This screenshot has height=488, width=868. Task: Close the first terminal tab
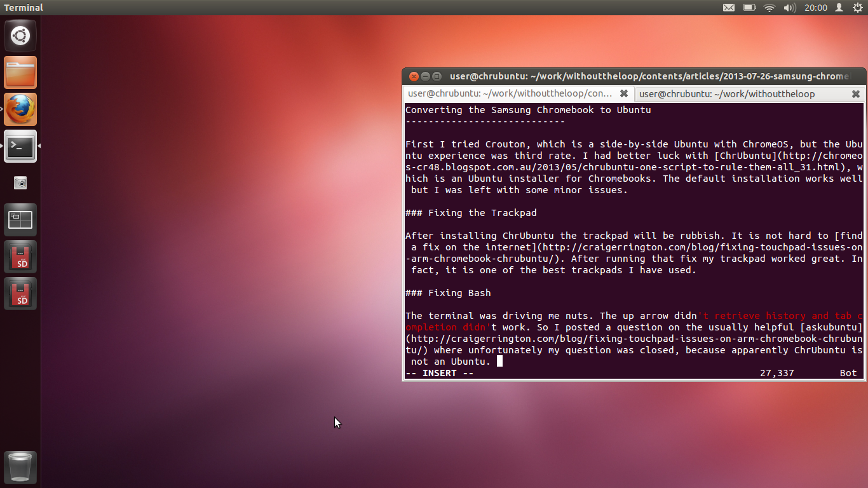point(624,93)
